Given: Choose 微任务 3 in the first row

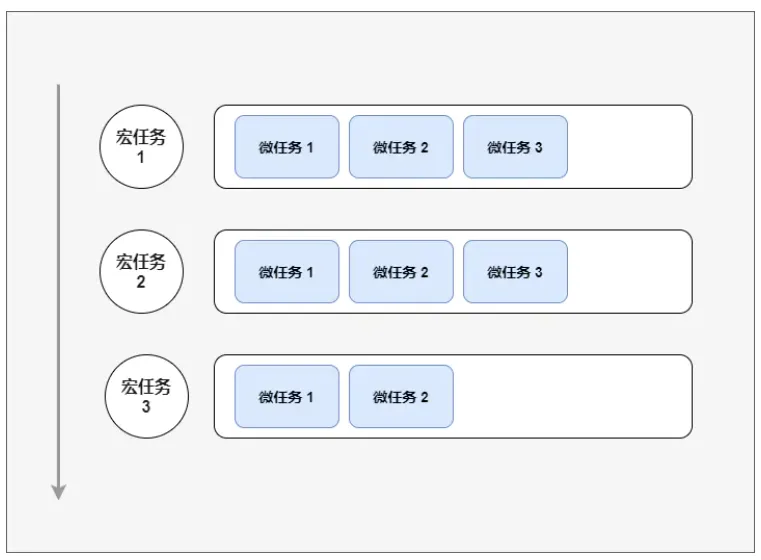Looking at the screenshot, I should (x=515, y=147).
